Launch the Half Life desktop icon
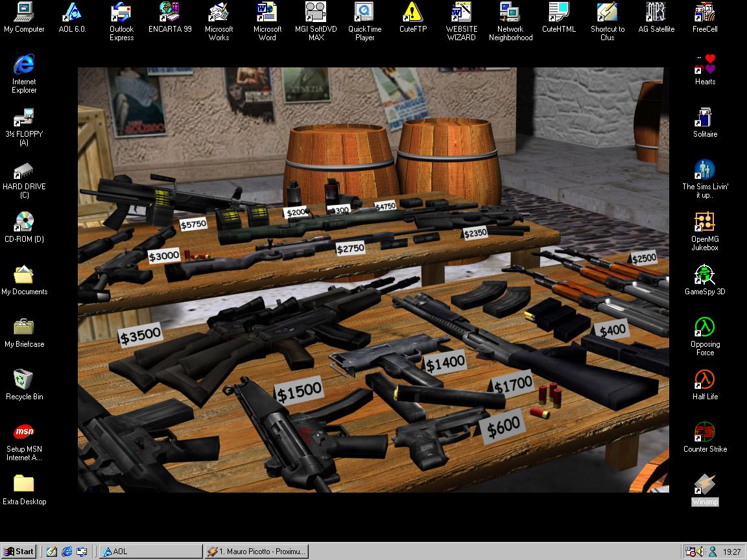This screenshot has width=747, height=560. (x=705, y=380)
